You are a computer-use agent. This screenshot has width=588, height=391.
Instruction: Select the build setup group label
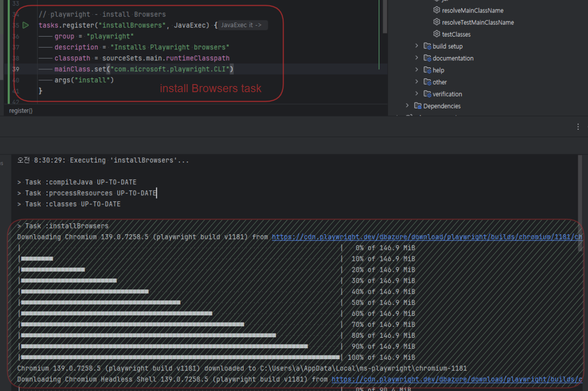pos(447,47)
